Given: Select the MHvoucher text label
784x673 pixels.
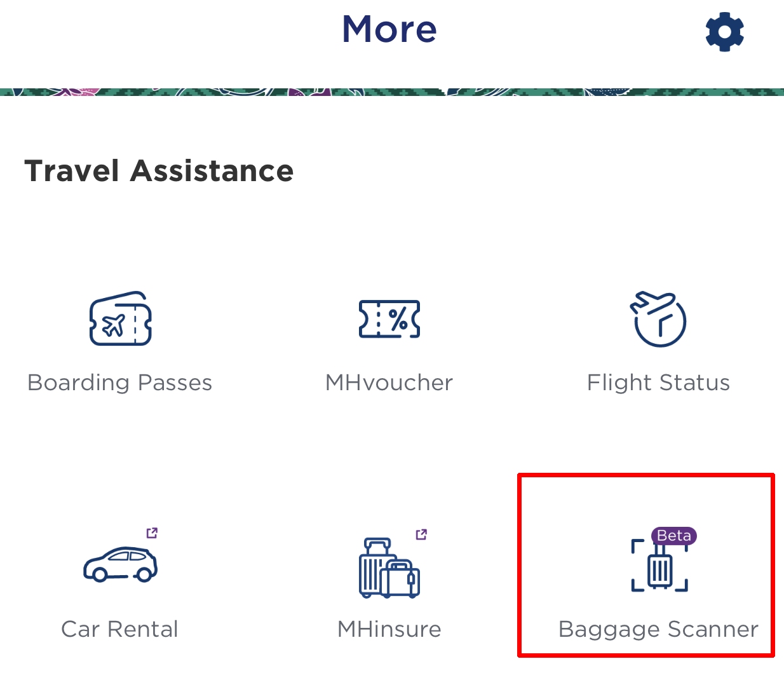Looking at the screenshot, I should [389, 383].
